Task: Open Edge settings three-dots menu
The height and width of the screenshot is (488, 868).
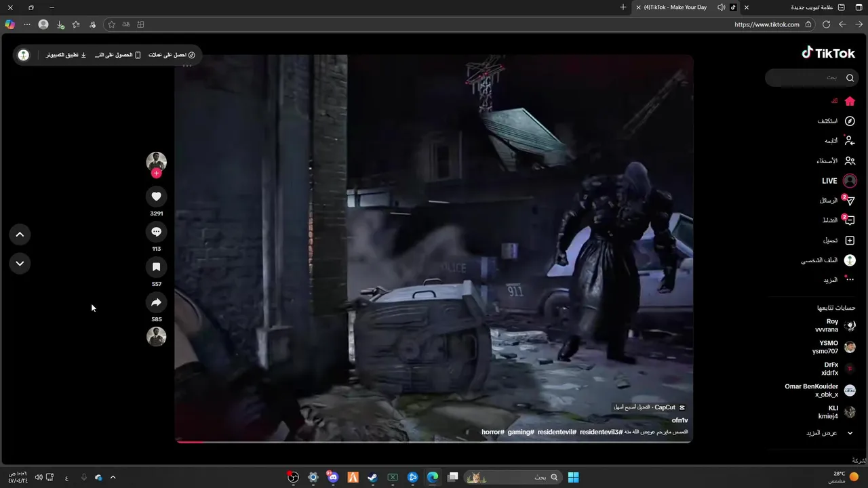Action: (x=27, y=24)
